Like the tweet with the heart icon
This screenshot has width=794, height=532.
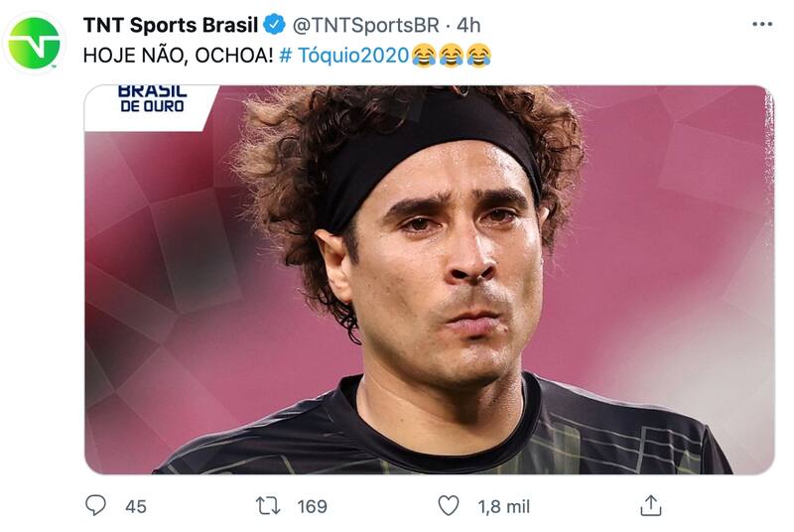click(x=449, y=505)
